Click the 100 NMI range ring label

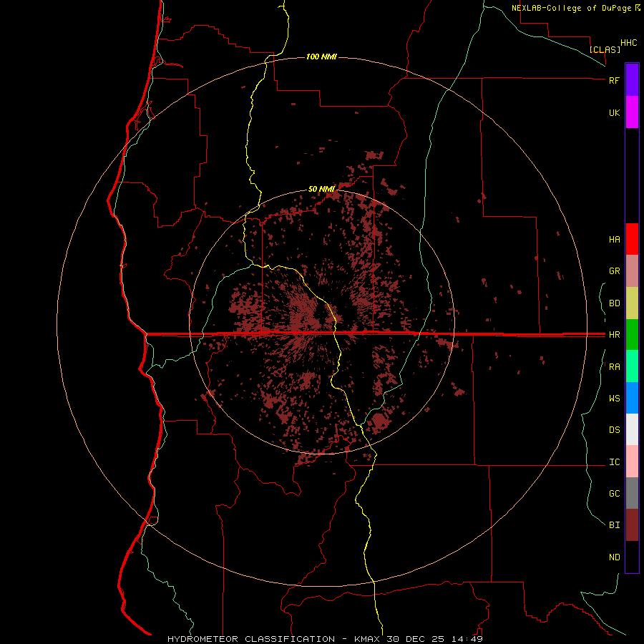click(x=321, y=57)
